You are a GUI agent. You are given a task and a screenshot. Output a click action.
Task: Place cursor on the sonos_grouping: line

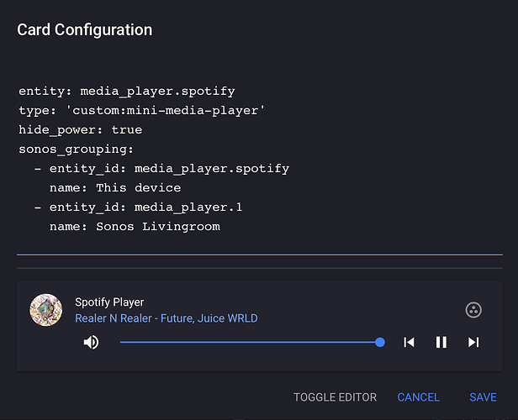[x=76, y=150]
